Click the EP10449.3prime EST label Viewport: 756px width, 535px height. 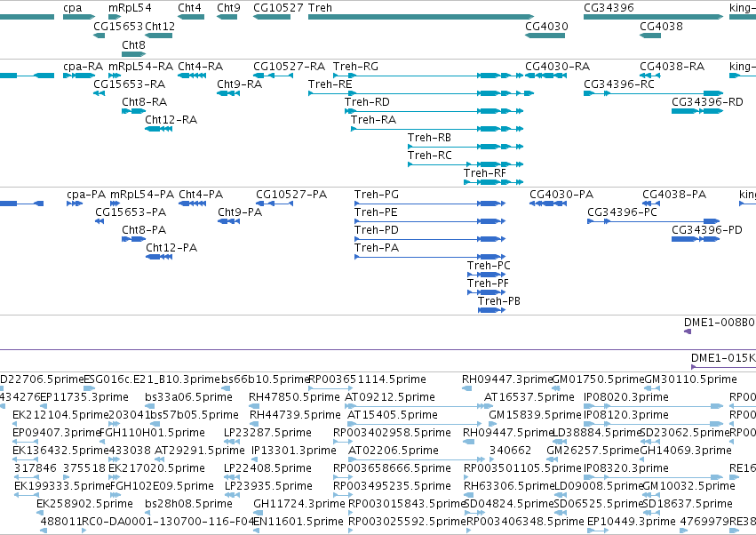(631, 522)
